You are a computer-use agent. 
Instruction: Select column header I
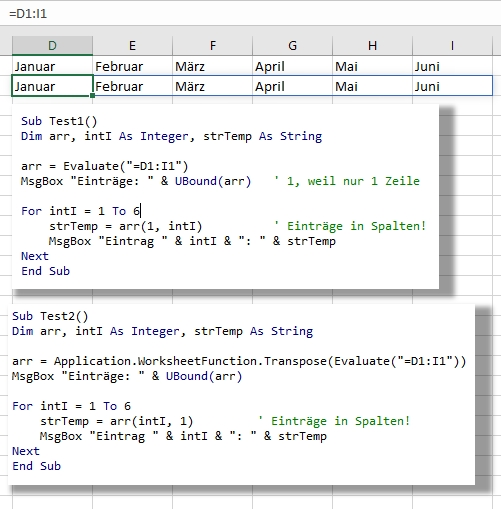pyautogui.click(x=452, y=45)
